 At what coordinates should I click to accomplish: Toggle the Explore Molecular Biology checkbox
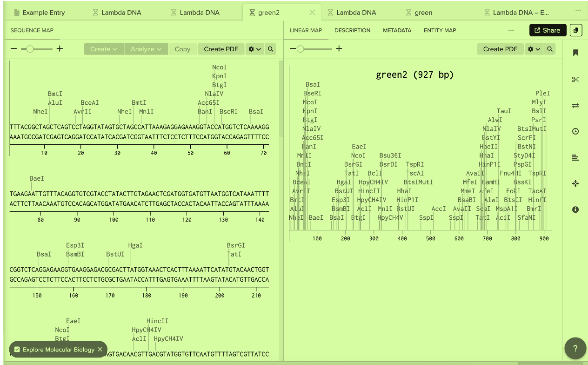pos(17,350)
